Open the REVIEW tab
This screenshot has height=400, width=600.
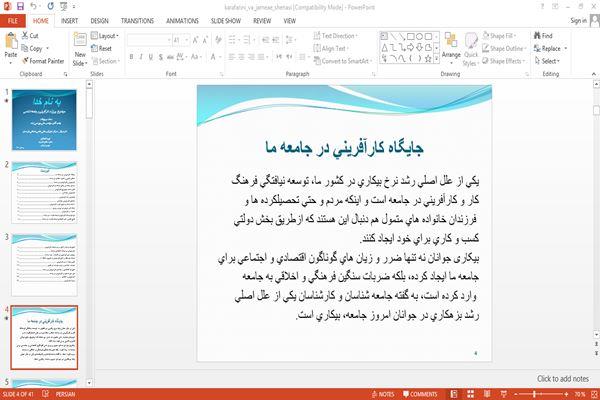pyautogui.click(x=262, y=21)
